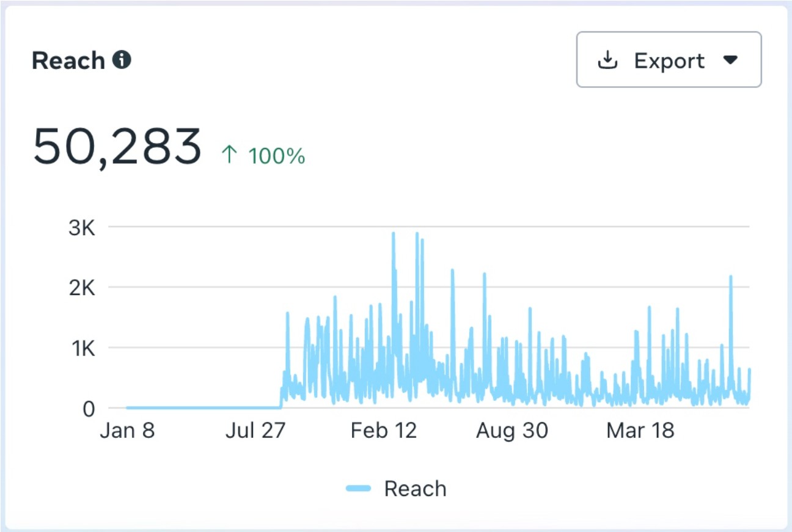Select the Jul 27 x-axis date label
Image resolution: width=792 pixels, height=532 pixels.
(x=255, y=431)
